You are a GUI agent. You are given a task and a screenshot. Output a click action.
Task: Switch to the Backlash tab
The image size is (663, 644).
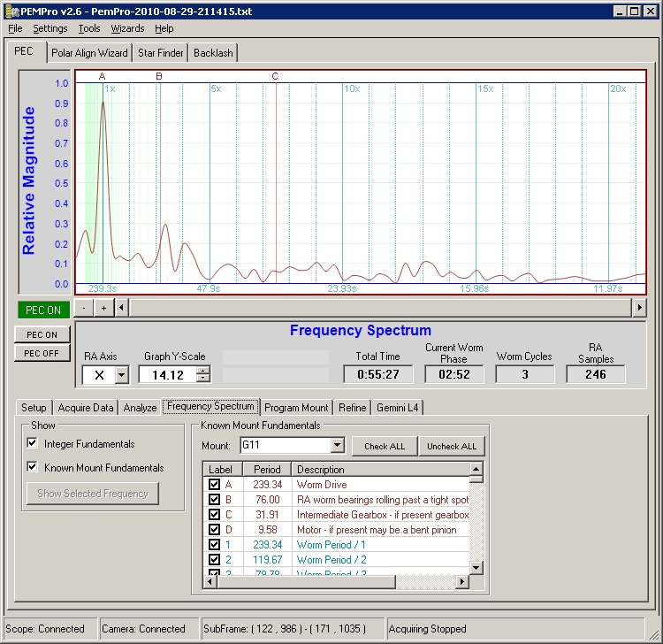point(213,53)
